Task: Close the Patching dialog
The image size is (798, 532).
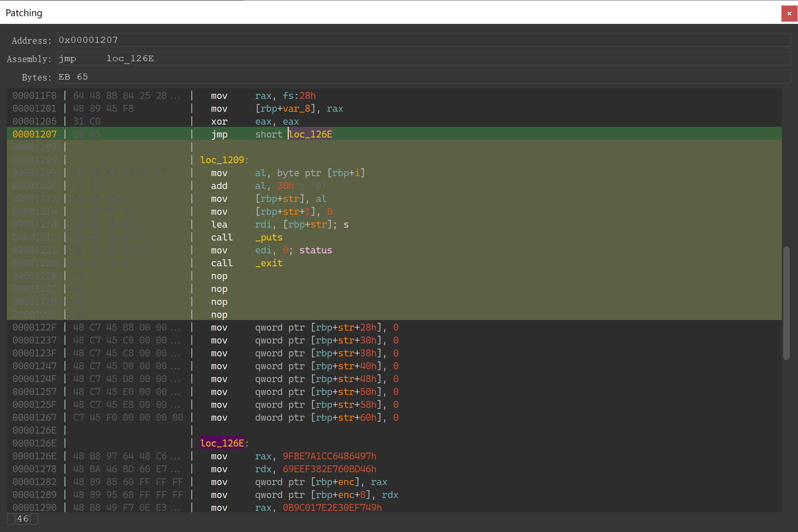Action: click(x=789, y=13)
